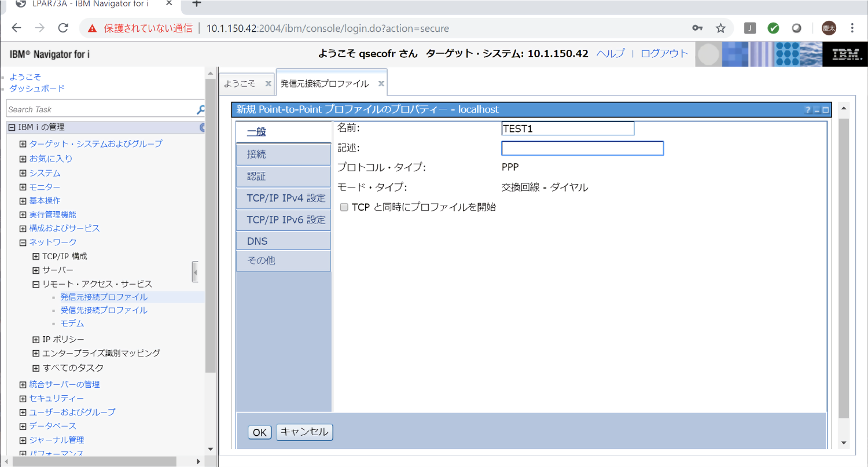This screenshot has width=868, height=467.
Task: Click the insecure connection warning icon
Action: [92, 28]
